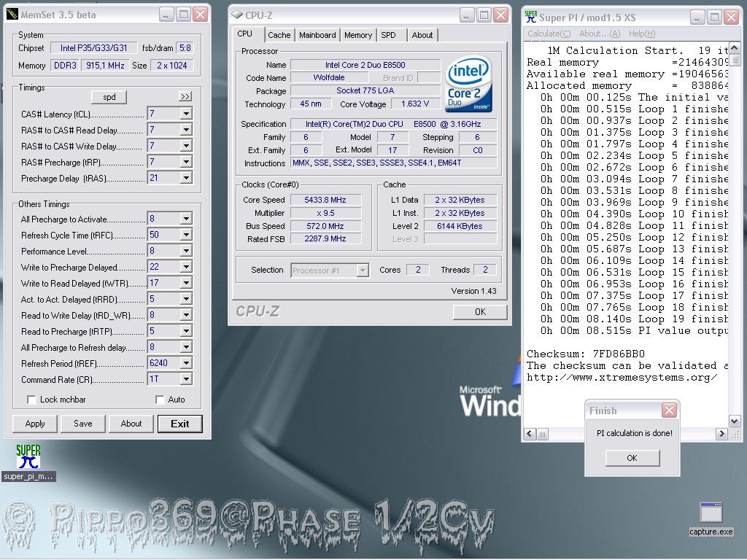Click OK in the CPU-Z window
This screenshot has width=747, height=560.
click(x=480, y=312)
